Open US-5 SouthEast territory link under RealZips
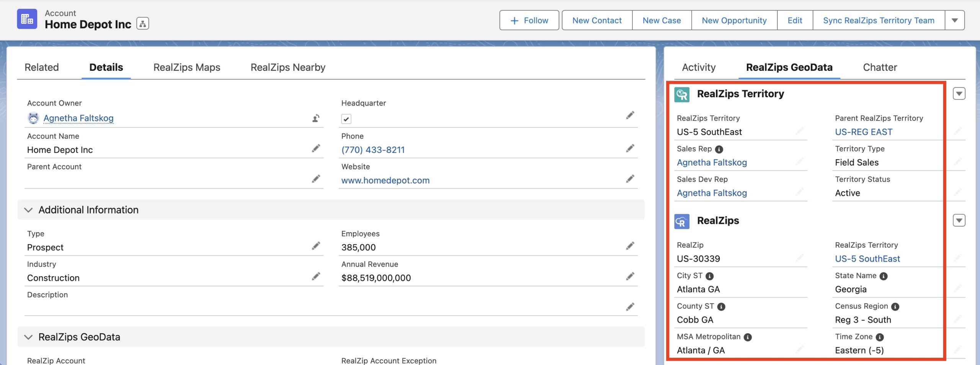Image resolution: width=980 pixels, height=365 pixels. click(867, 259)
